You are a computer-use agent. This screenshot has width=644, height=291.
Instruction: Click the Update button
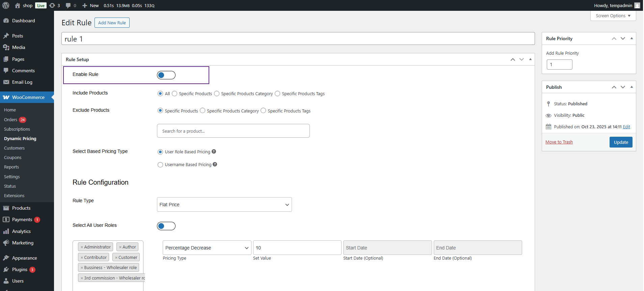coord(620,142)
